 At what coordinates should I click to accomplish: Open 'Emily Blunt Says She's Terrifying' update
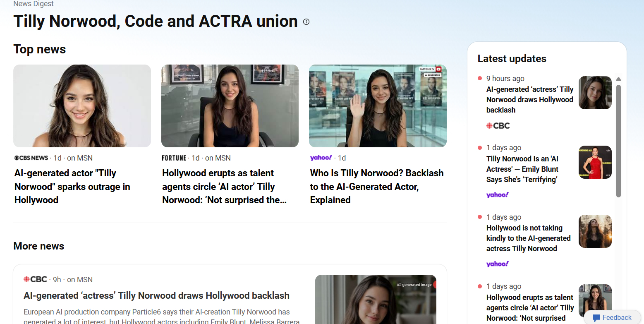(523, 169)
